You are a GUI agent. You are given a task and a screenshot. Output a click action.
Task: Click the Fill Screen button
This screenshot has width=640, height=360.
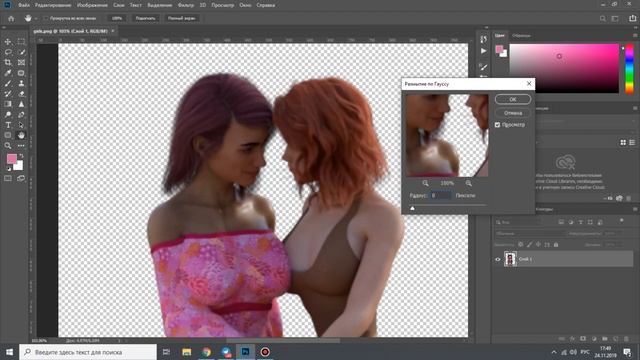[x=182, y=18]
